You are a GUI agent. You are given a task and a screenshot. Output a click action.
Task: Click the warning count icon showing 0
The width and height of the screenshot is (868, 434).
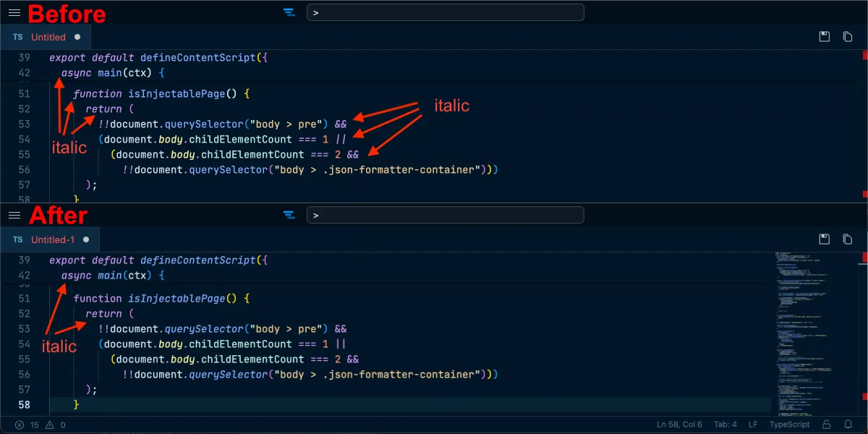click(50, 425)
